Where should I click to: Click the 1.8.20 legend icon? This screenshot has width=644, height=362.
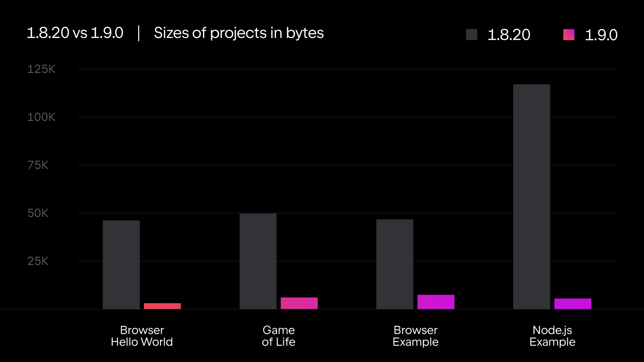(x=472, y=35)
